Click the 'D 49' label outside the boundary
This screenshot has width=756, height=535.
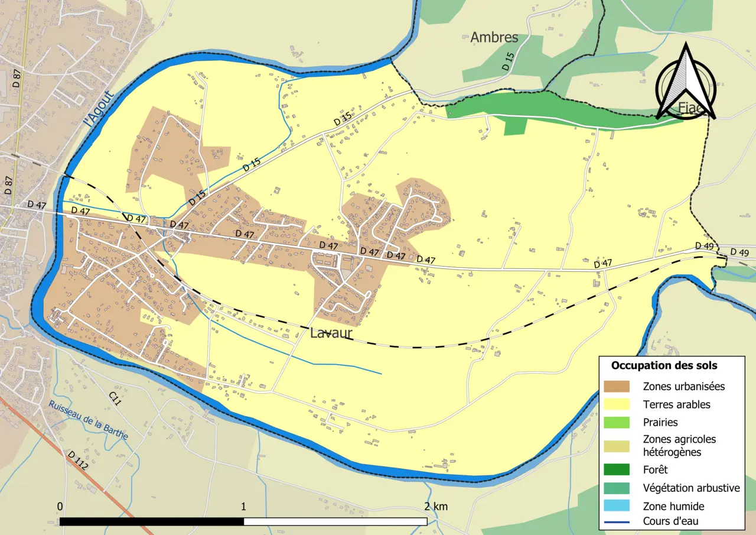click(x=739, y=252)
